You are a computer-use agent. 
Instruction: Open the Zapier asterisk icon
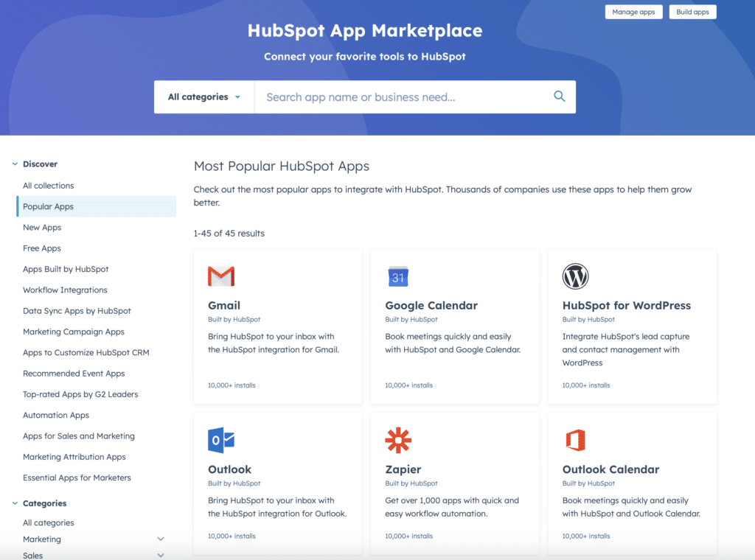pos(398,440)
